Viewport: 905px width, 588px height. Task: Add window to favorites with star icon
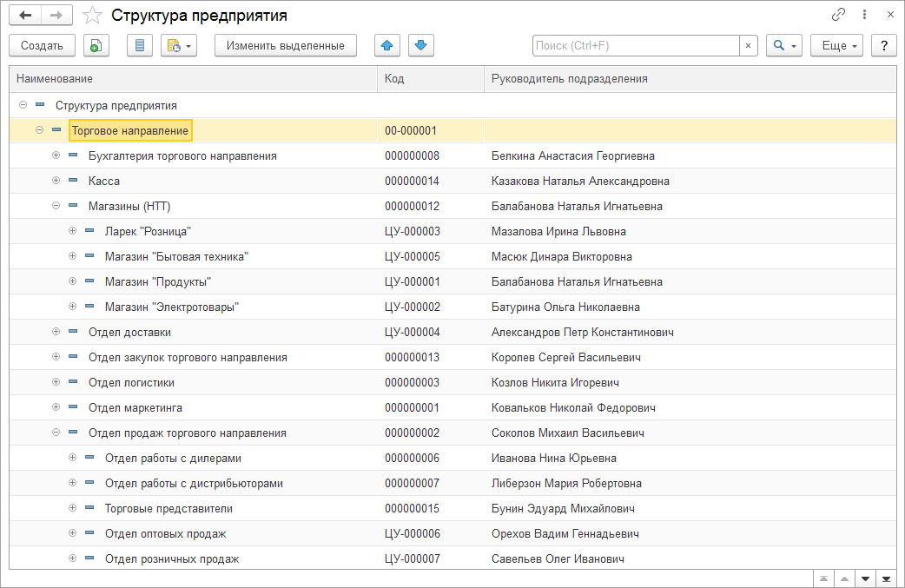point(90,16)
